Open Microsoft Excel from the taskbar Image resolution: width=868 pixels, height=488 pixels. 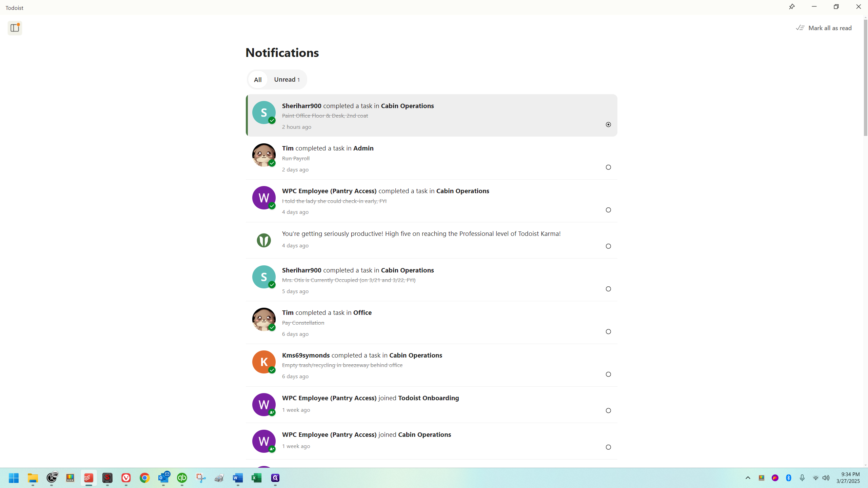(257, 478)
